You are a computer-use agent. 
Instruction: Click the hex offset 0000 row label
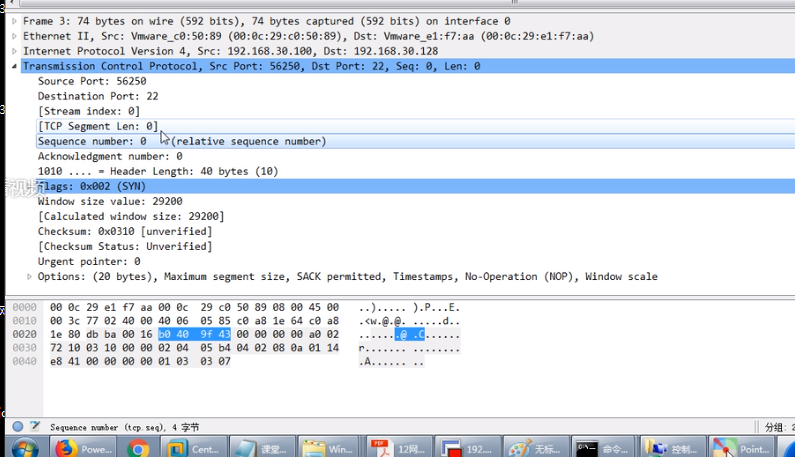(x=24, y=307)
